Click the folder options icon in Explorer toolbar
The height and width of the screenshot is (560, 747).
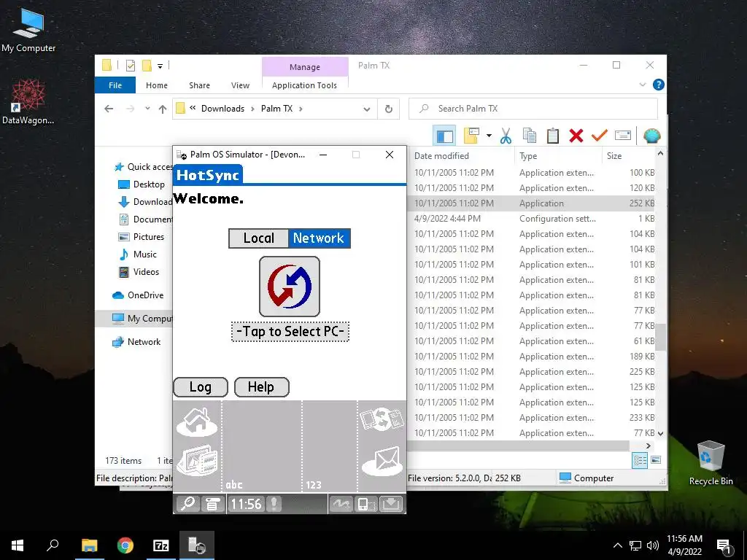click(471, 136)
